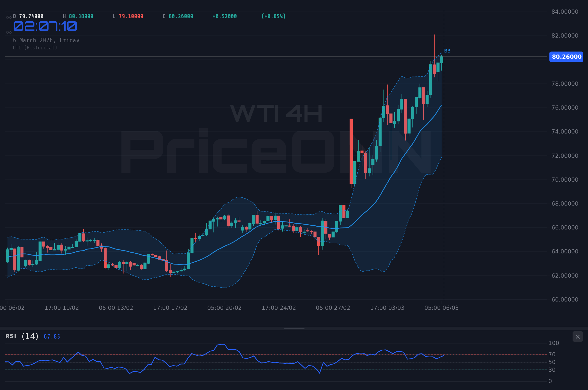Image resolution: width=588 pixels, height=390 pixels.
Task: Click the RSI 50 midline label
Action: pos(552,362)
